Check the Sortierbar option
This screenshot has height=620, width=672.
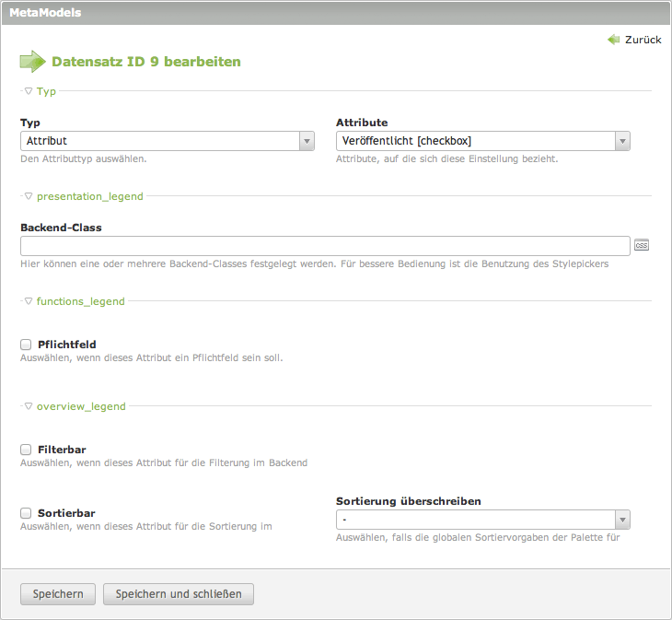(x=26, y=513)
